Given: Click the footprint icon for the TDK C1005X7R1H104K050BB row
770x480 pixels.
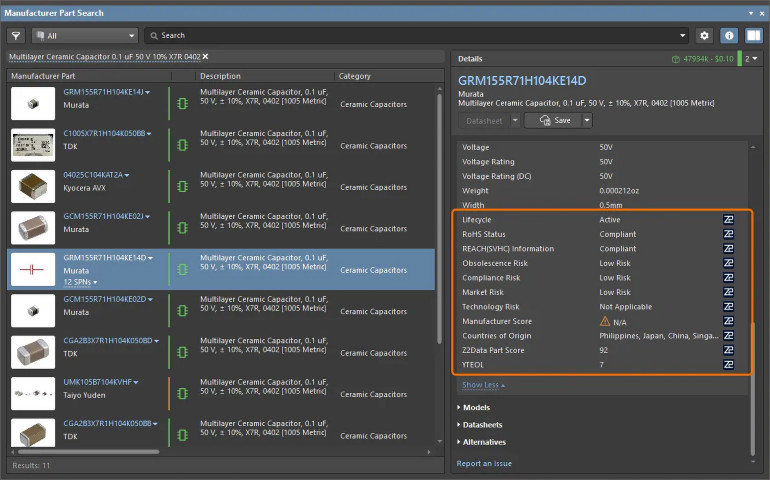Looking at the screenshot, I should (x=182, y=145).
